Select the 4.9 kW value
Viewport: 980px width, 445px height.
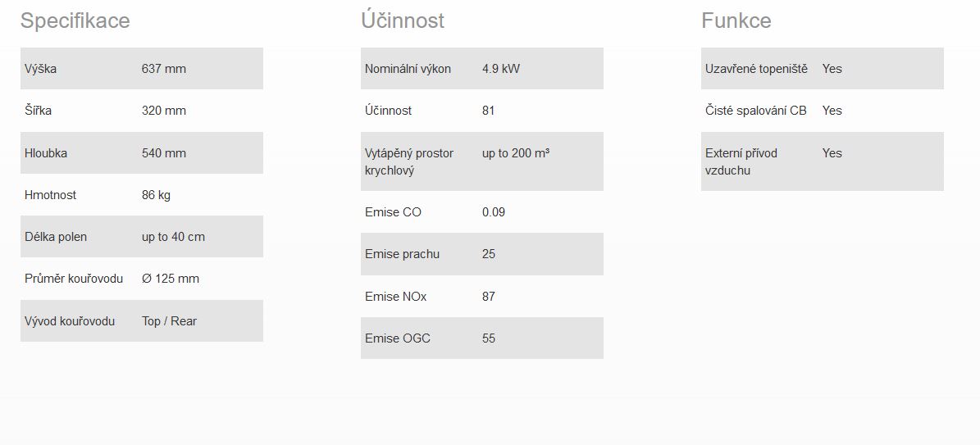(x=500, y=69)
